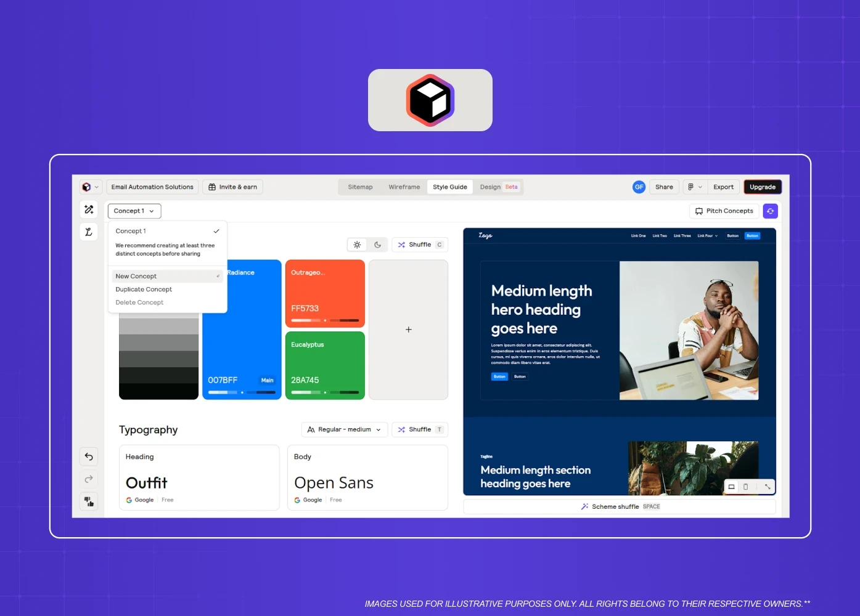The width and height of the screenshot is (860, 616).
Task: Expand the chevron beside the app logo
Action: click(x=96, y=187)
